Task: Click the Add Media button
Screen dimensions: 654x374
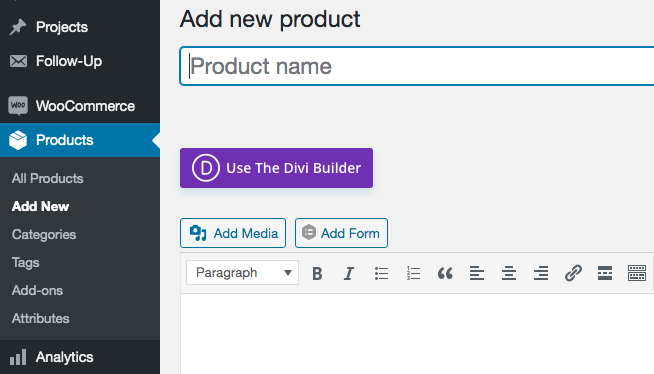Action: (233, 233)
